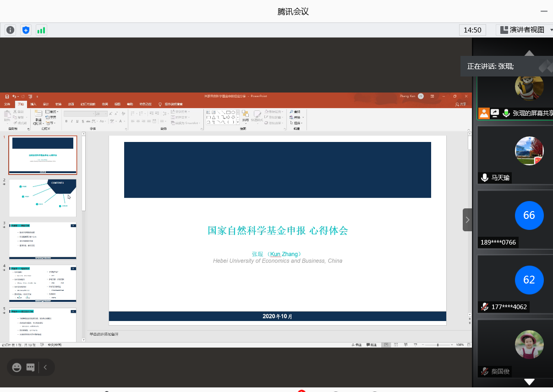553x392 pixels.
Task: Open the blue security shield icon
Action: coord(26,30)
